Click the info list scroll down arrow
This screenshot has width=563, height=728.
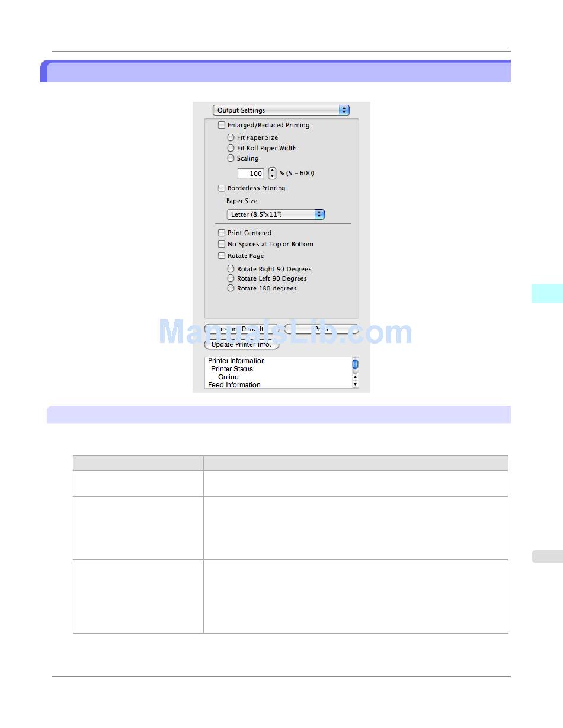tap(356, 384)
